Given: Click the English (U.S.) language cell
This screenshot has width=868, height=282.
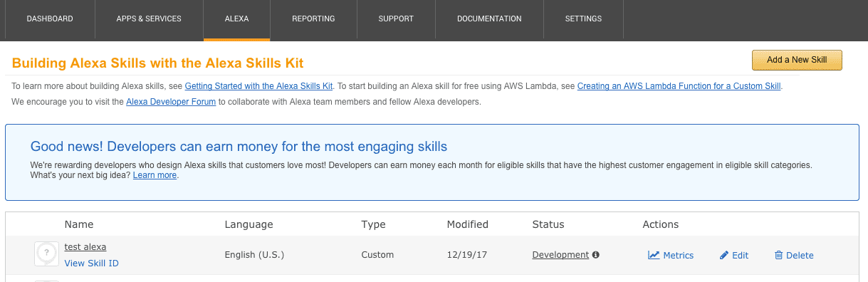Looking at the screenshot, I should pyautogui.click(x=254, y=255).
